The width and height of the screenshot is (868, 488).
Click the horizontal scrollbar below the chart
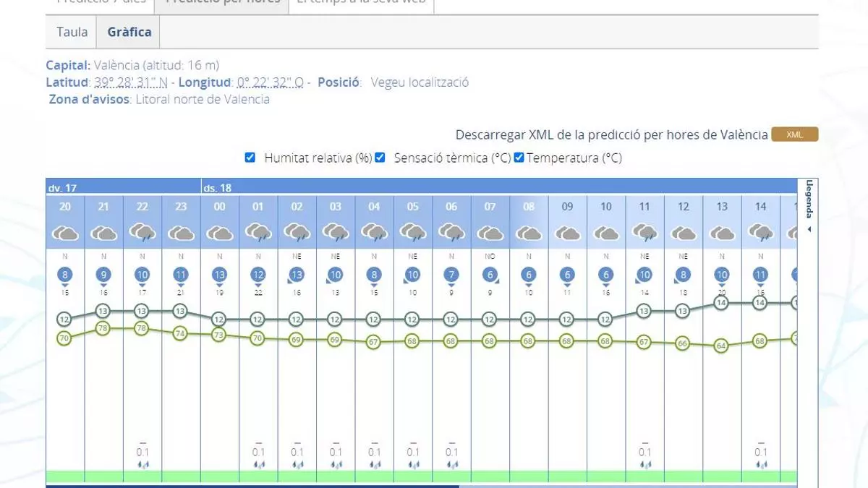coord(252,486)
